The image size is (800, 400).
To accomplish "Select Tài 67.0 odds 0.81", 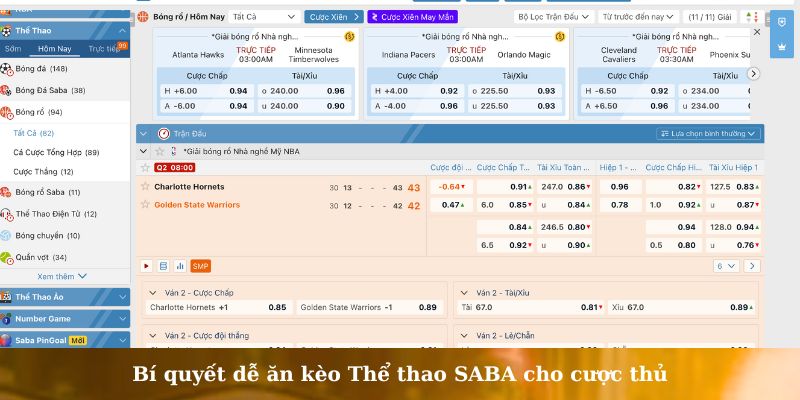I will pos(532,307).
